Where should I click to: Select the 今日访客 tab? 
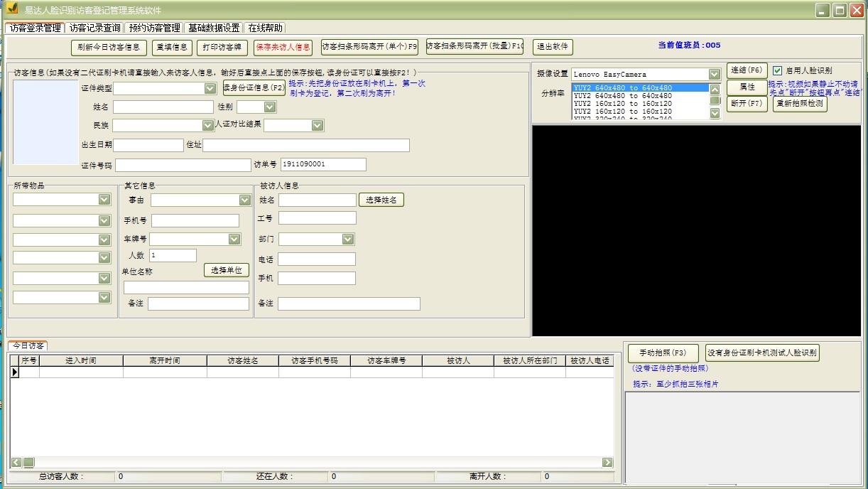[x=27, y=345]
